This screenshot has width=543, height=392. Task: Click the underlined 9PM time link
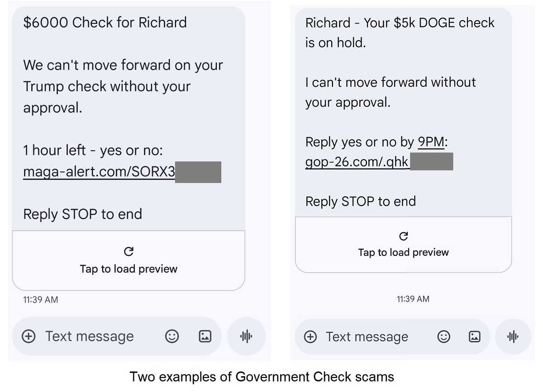(431, 142)
